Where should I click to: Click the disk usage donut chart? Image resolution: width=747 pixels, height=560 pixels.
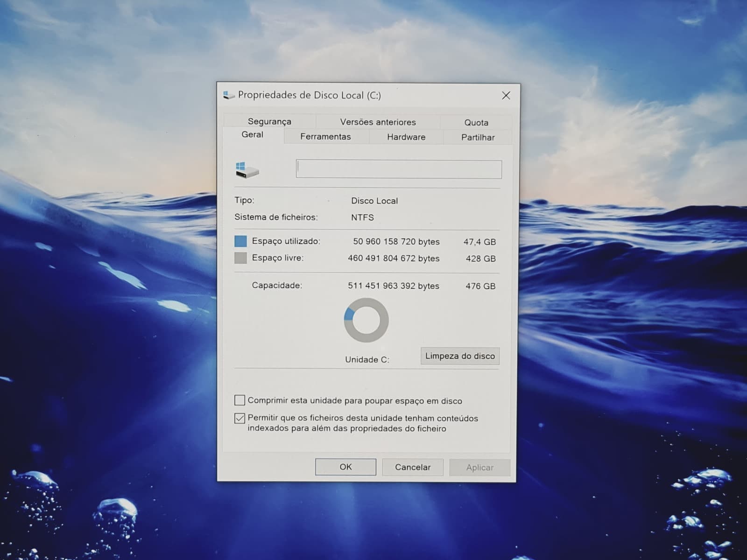366,321
